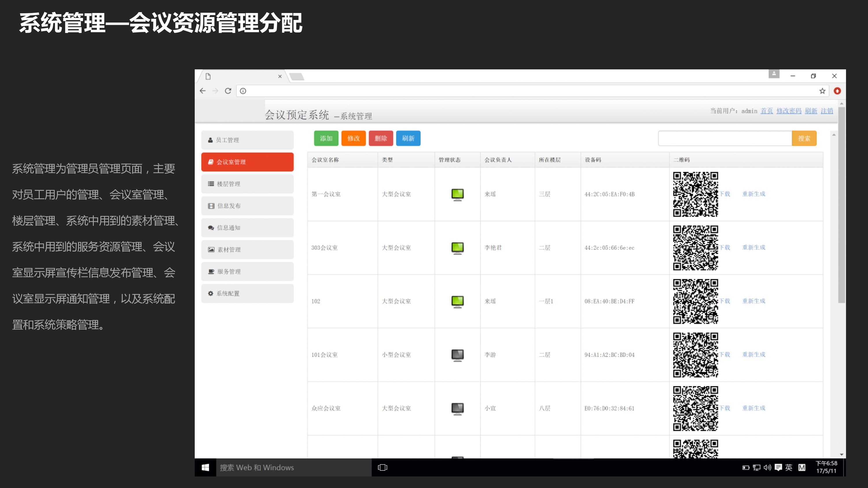868x488 pixels.
Task: Select device code 08:EA:40:BE:D4:FF
Action: tap(610, 302)
